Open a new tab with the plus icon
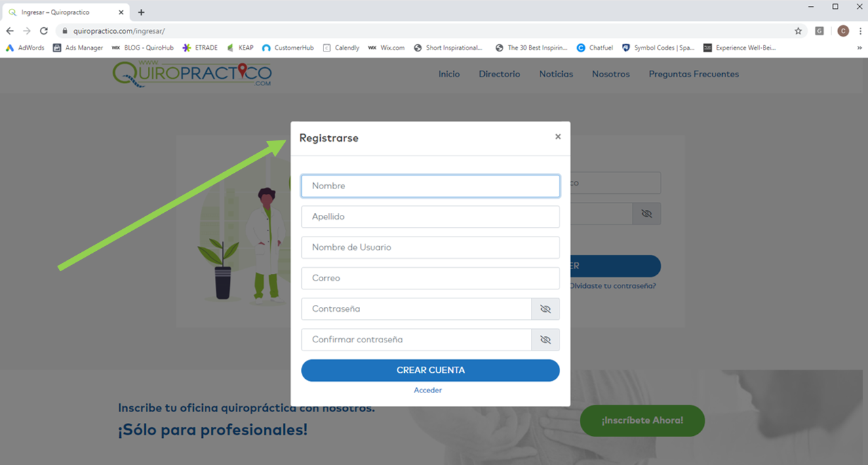Viewport: 868px width, 465px height. tap(141, 12)
